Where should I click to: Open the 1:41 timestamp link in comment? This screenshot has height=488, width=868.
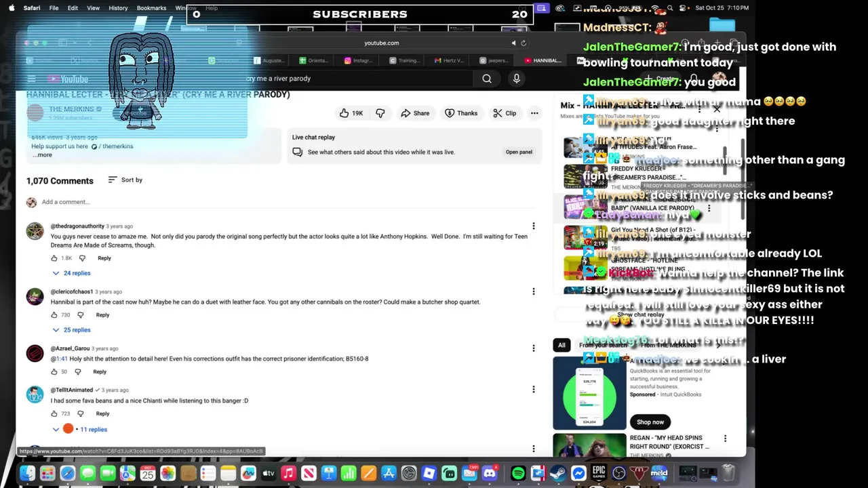(60, 359)
